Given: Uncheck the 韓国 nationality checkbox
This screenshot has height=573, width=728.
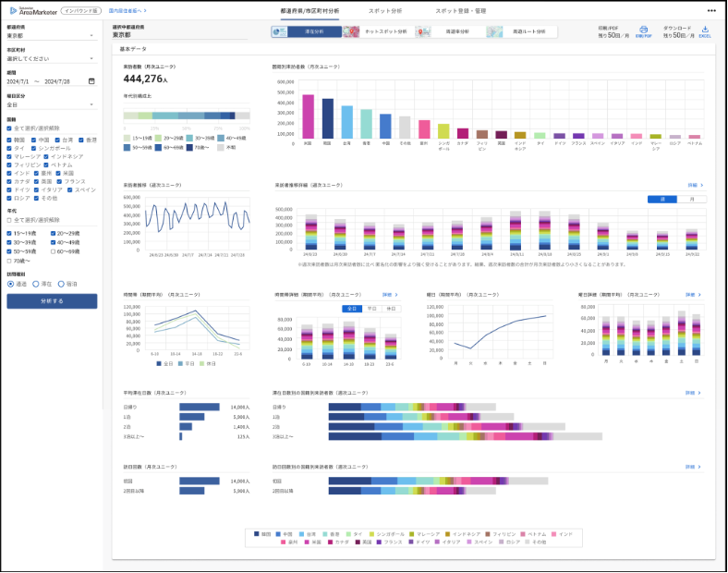Looking at the screenshot, I should [x=9, y=140].
